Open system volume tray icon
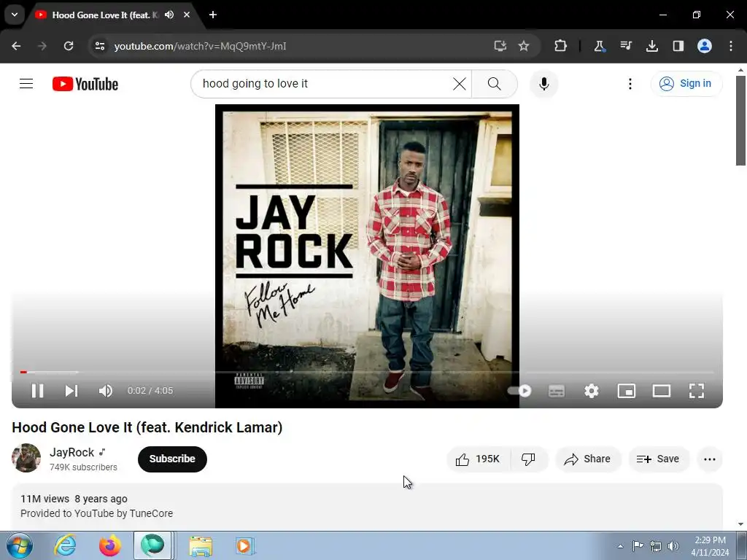This screenshot has height=560, width=747. point(673,546)
